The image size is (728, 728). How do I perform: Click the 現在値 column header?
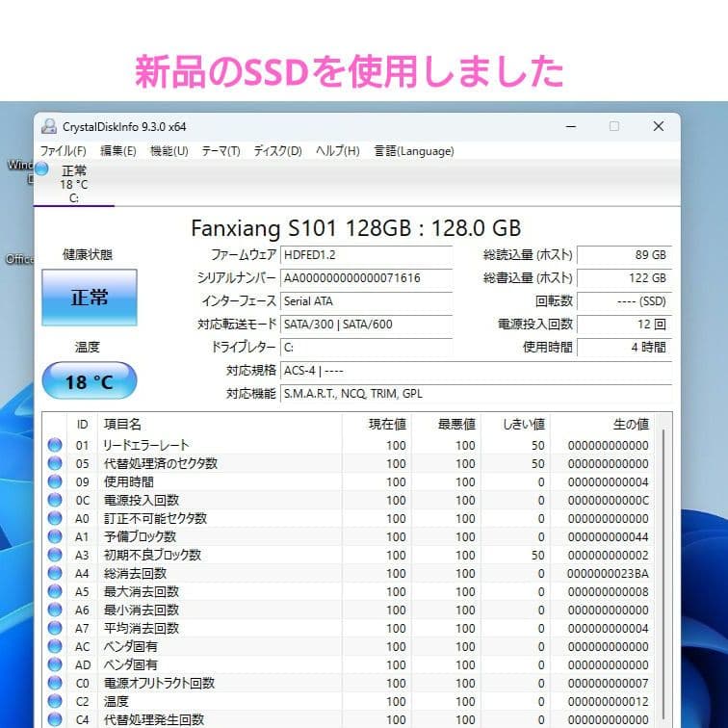tap(377, 424)
